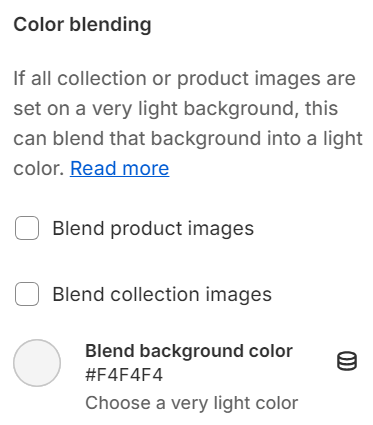Open the stacked-disks icon beside #F4F4F4

tap(347, 361)
